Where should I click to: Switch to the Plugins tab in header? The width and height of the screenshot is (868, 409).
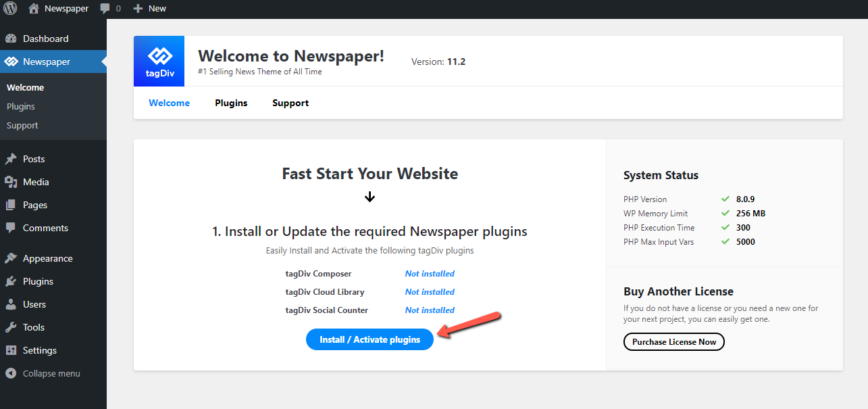click(231, 103)
